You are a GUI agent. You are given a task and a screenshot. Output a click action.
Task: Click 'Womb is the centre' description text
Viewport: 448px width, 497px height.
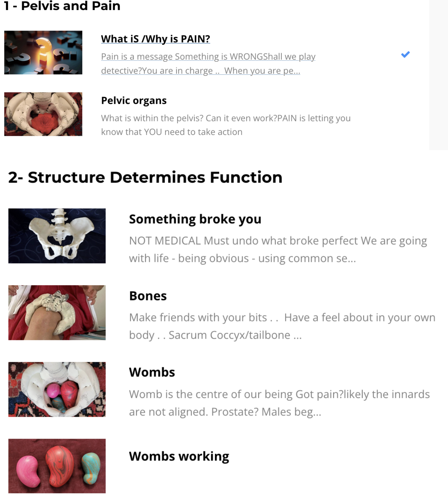[279, 403]
